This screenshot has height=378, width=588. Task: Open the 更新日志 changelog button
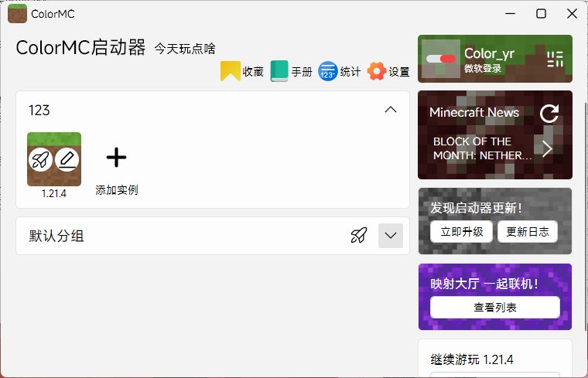click(528, 232)
